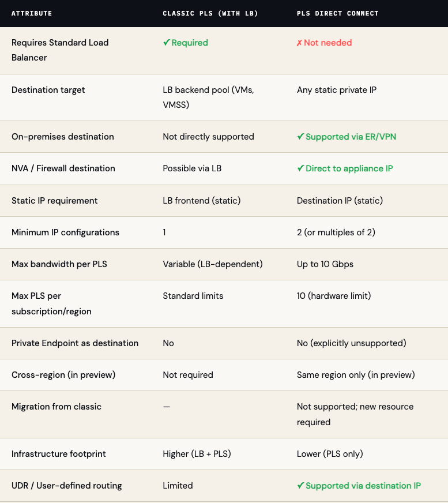Image resolution: width=448 pixels, height=503 pixels.
Task: Select the Any static private IP cell
Action: coord(337,90)
